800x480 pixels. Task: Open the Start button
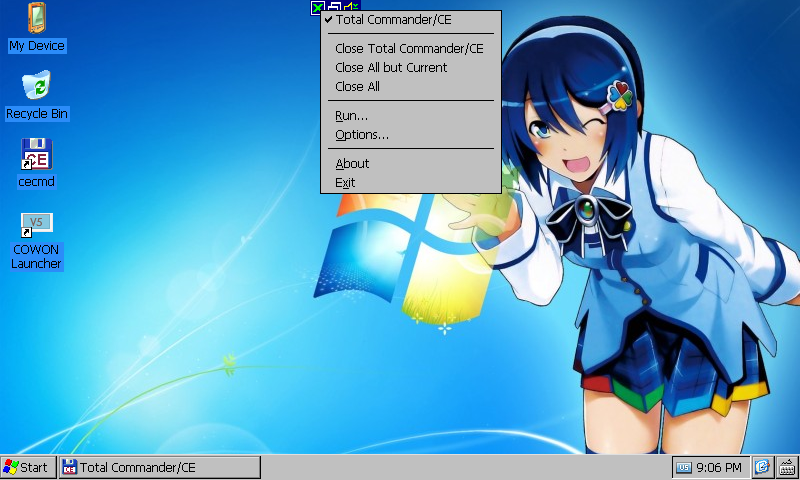pyautogui.click(x=28, y=467)
